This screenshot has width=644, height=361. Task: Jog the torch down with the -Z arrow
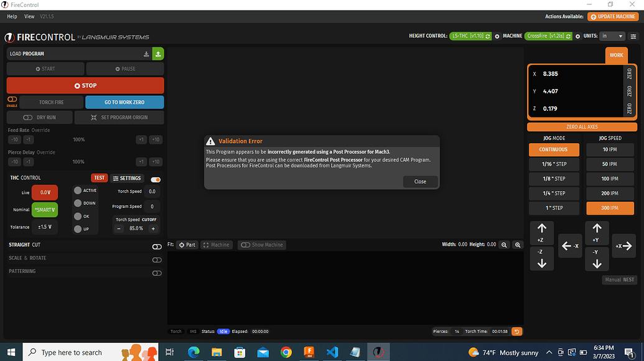click(541, 258)
